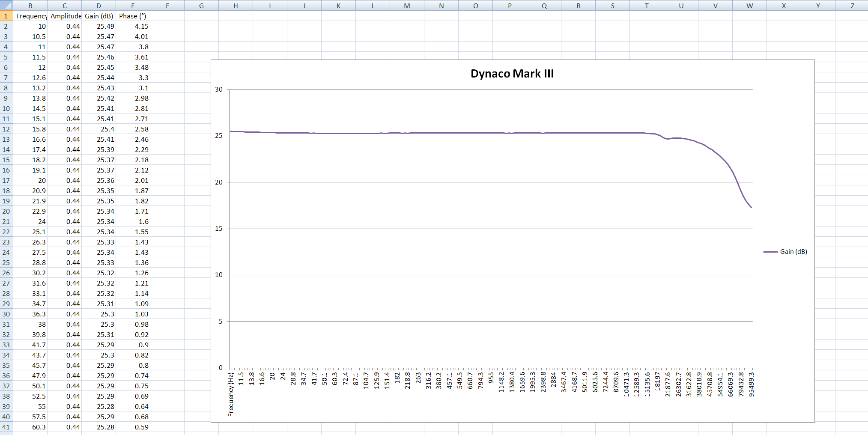868x435 pixels.
Task: Click phase cell 1.03
Action: coord(133,314)
